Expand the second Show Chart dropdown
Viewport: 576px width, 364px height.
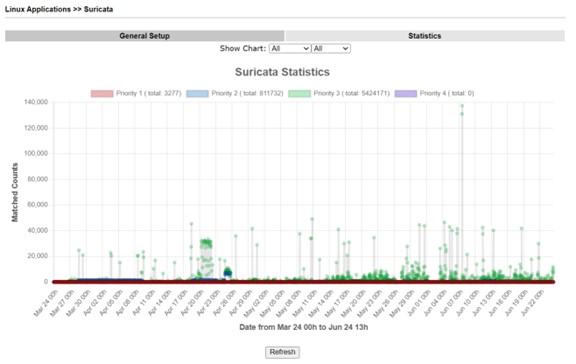(x=331, y=48)
